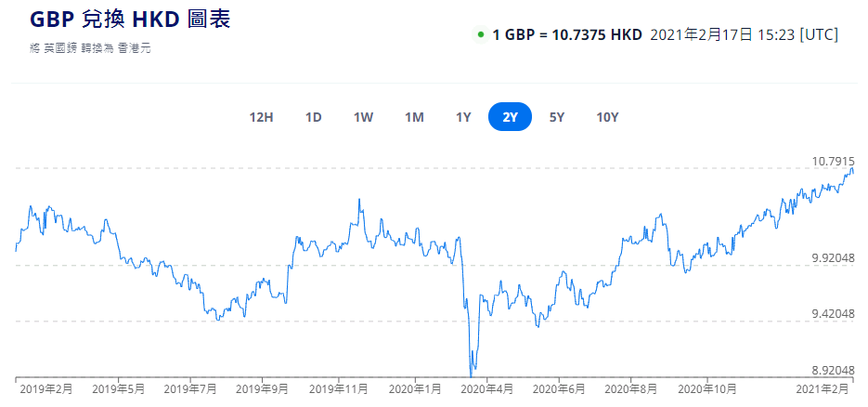
Task: Show the 10Y chart range
Action: point(607,117)
